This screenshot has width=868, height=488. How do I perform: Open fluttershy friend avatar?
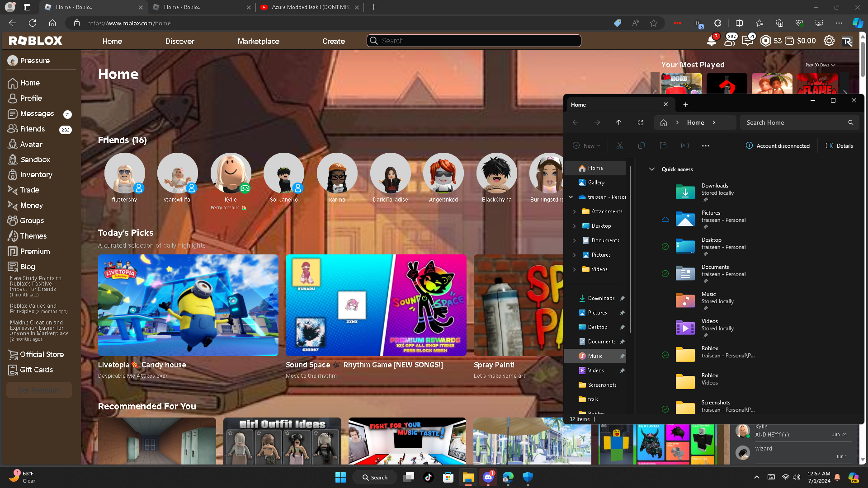click(124, 173)
